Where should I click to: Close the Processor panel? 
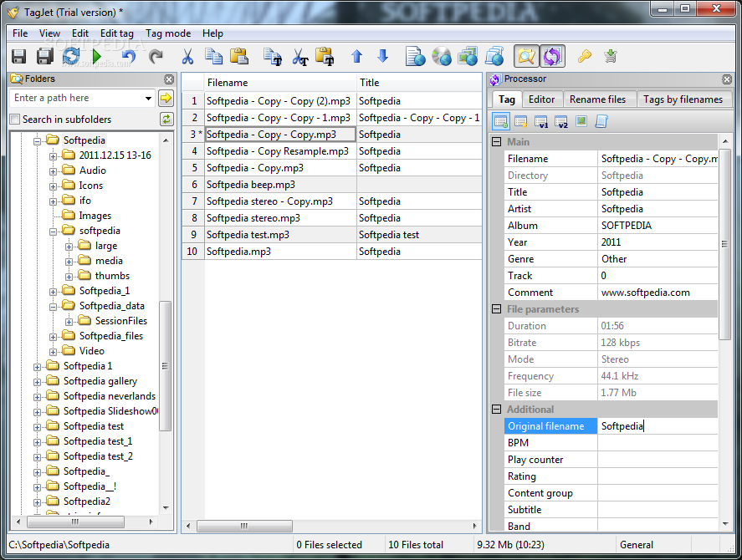(x=727, y=79)
